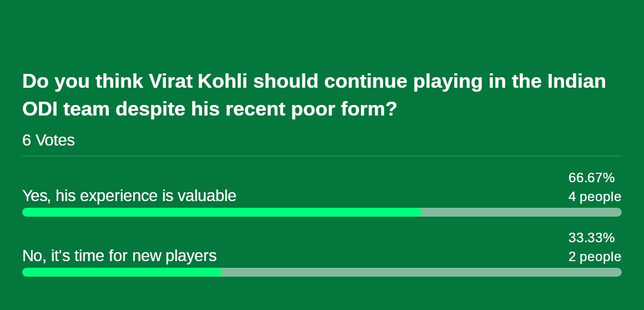Screen dimensions: 644x310
Task: Click the '6 Votes' total count
Action: (48, 141)
